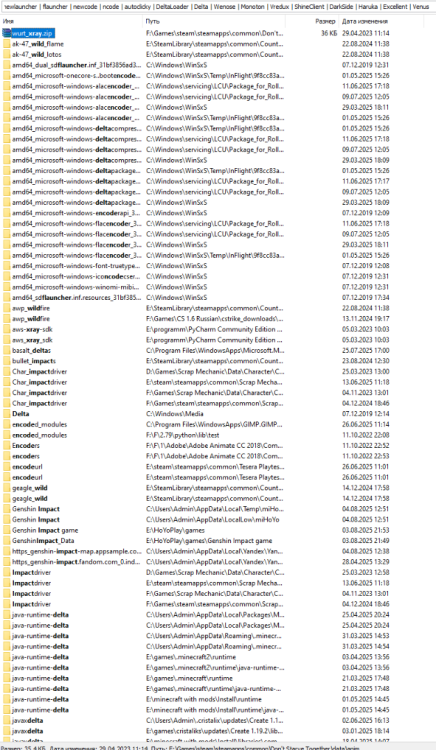Viewport: 436px width, 750px height.
Task: Sort results by the Имя column header
Action: click(x=72, y=22)
